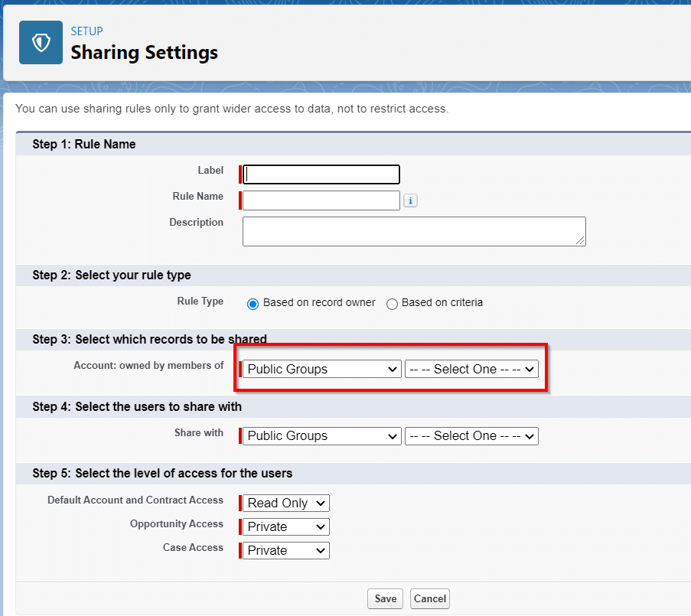Expand the Select One dropdown in Step 3

point(471,369)
